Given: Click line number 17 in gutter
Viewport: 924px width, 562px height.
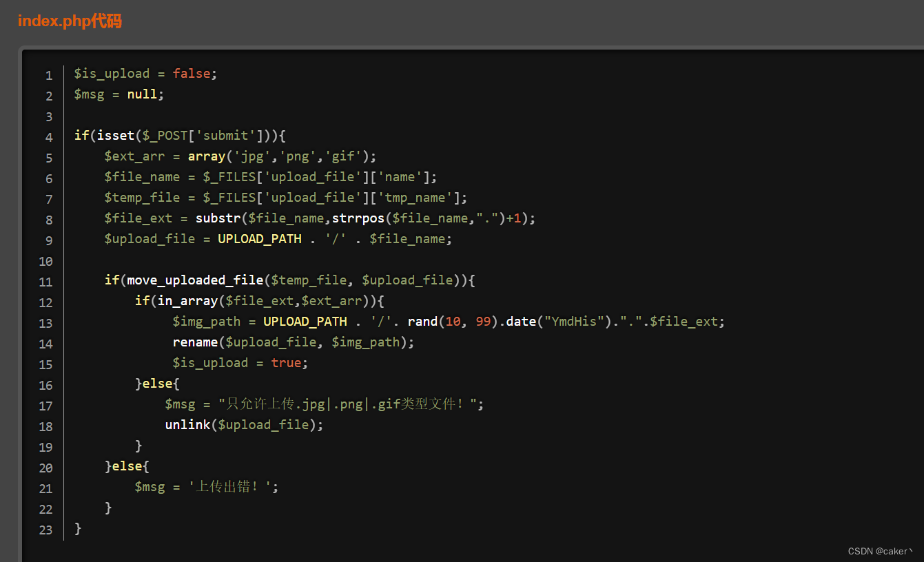Looking at the screenshot, I should click(46, 406).
